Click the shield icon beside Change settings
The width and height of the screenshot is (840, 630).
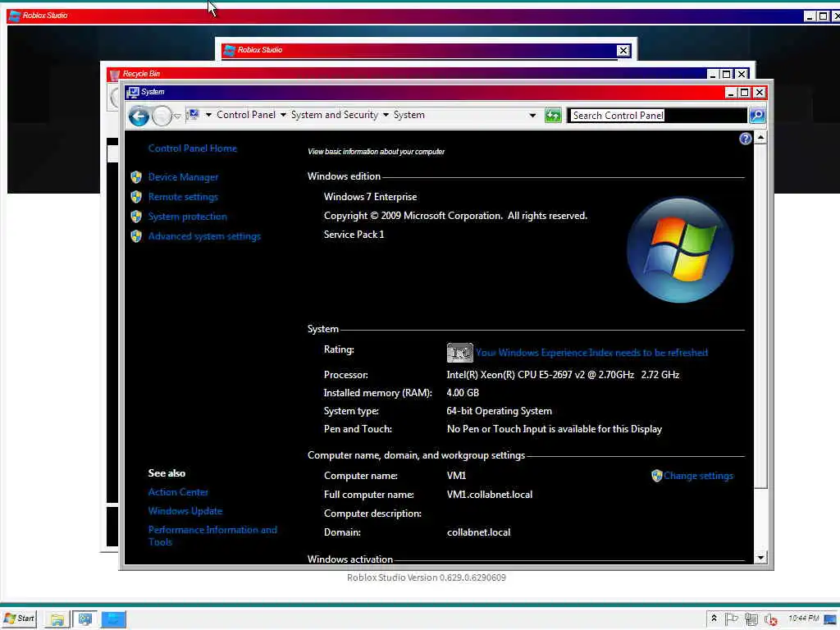[x=657, y=476]
